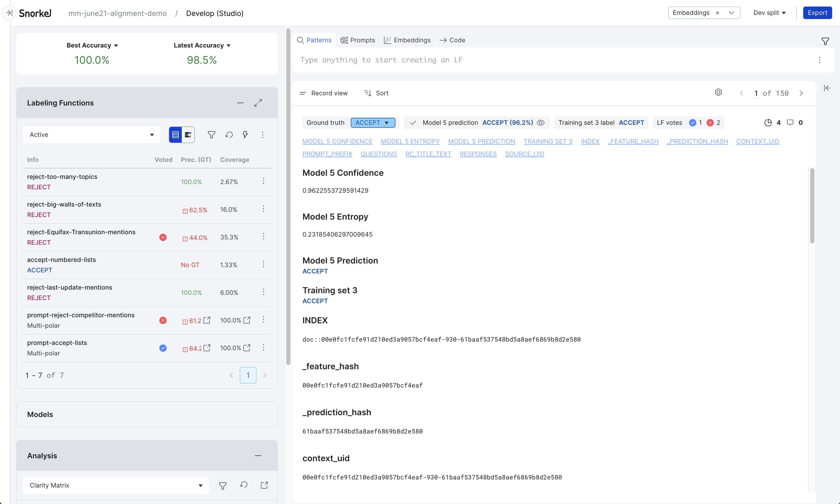840x504 pixels.
Task: Click the Analysis filter funnel icon
Action: [x=223, y=486]
